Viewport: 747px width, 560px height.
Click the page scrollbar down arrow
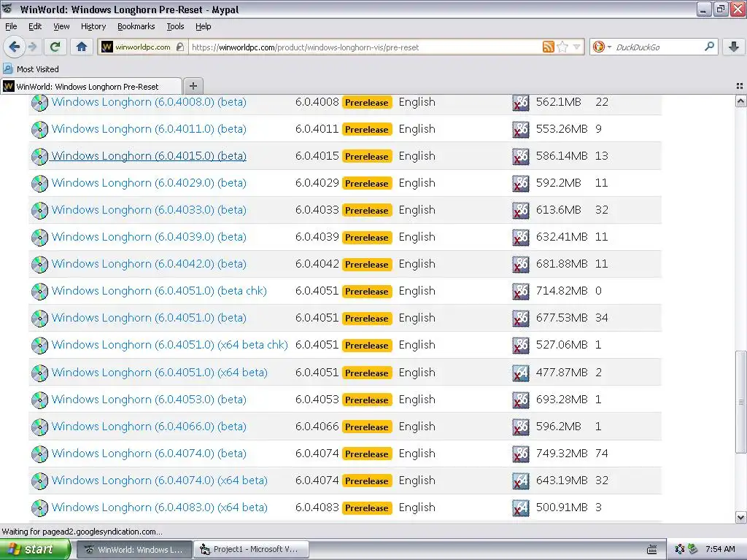tap(740, 517)
